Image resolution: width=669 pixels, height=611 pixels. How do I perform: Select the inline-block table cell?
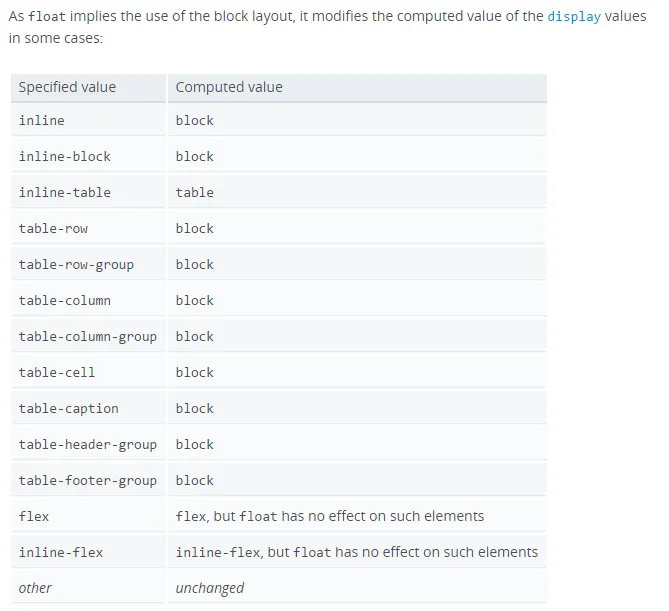(x=88, y=156)
